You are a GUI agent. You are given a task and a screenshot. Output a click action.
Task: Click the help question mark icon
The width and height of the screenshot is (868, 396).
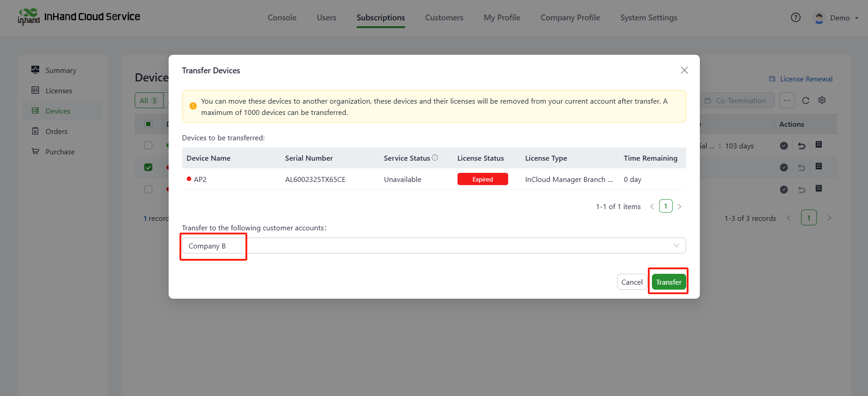(796, 18)
